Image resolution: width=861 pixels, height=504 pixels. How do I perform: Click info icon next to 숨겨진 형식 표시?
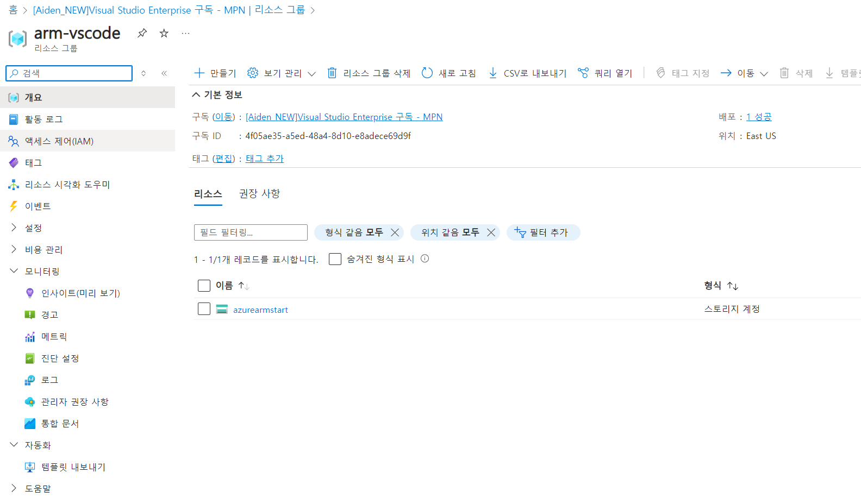pos(425,259)
